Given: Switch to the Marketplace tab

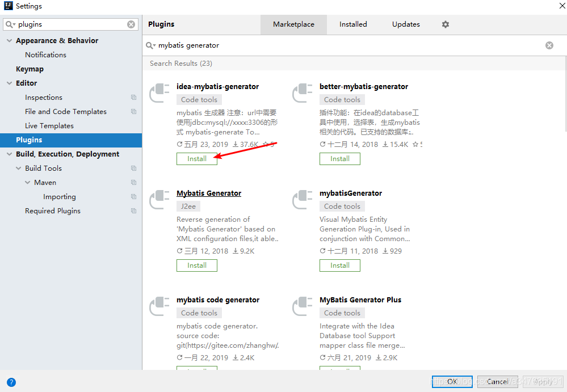Looking at the screenshot, I should click(293, 24).
